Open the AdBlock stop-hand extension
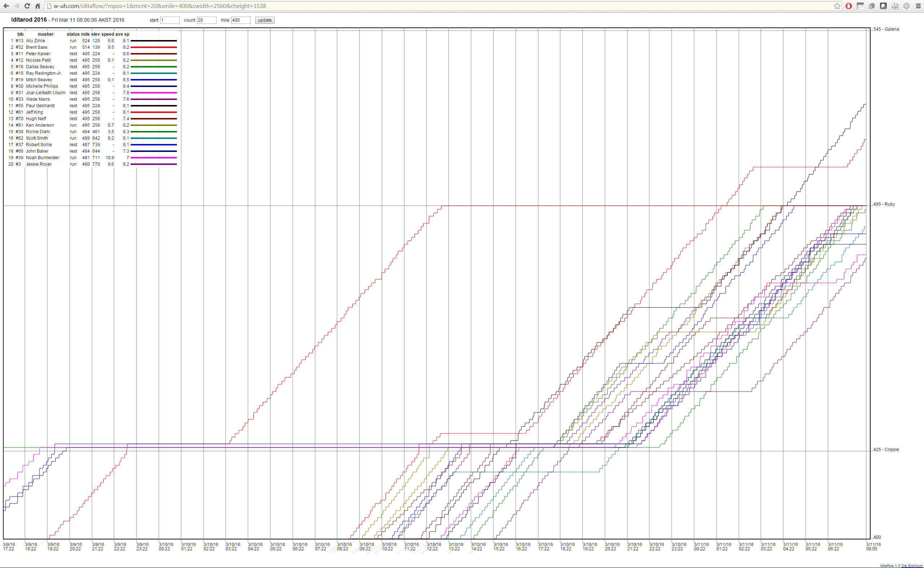The width and height of the screenshot is (924, 568). 849,6
